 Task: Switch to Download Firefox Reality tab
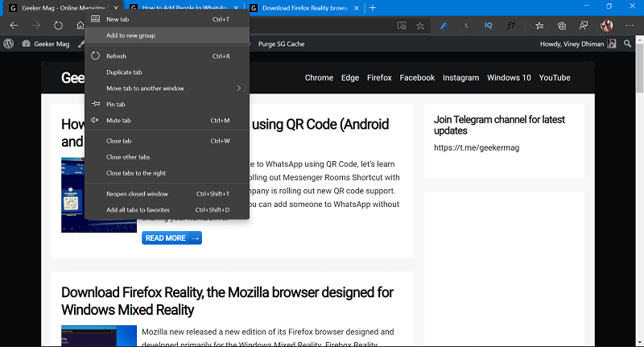[305, 8]
